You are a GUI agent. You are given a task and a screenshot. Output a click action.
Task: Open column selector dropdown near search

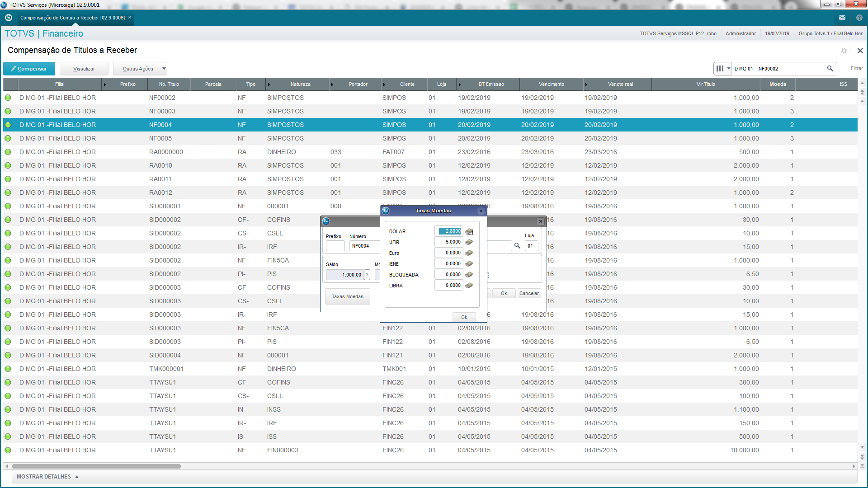point(722,69)
